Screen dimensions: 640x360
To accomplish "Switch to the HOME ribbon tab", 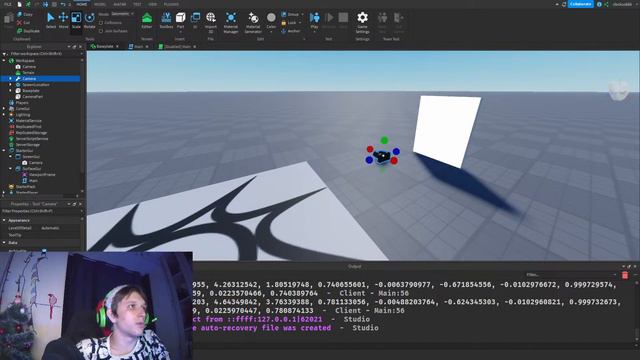I will click(x=82, y=4).
